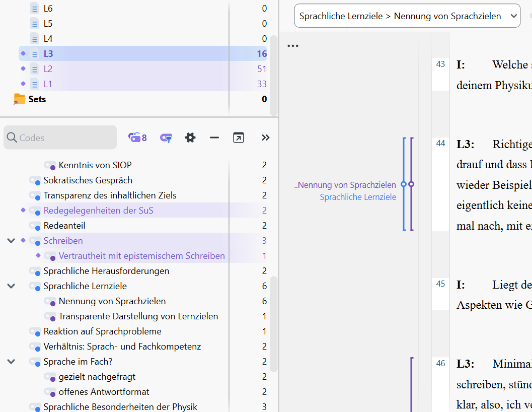Viewport: 532px width, 412px height.
Task: Click coded segment count 33 for L1
Action: pyautogui.click(x=262, y=84)
